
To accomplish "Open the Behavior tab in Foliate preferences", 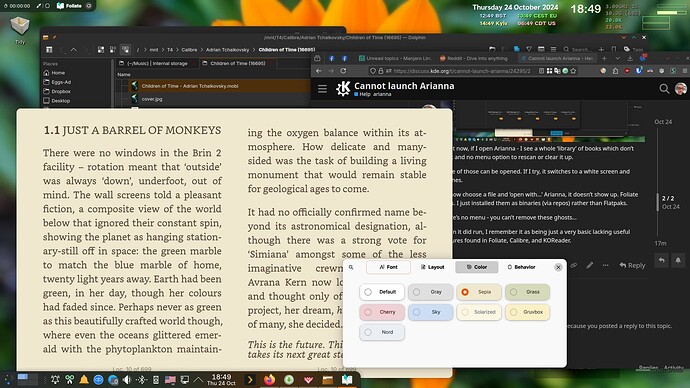I will 521,267.
